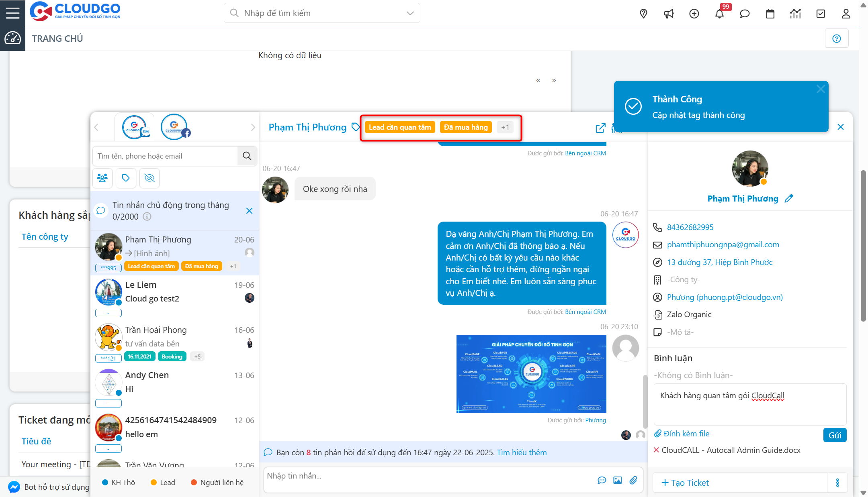Screen dimensions: 868x497
Task: Enable the Lead filter at the bottom legend
Action: (162, 482)
